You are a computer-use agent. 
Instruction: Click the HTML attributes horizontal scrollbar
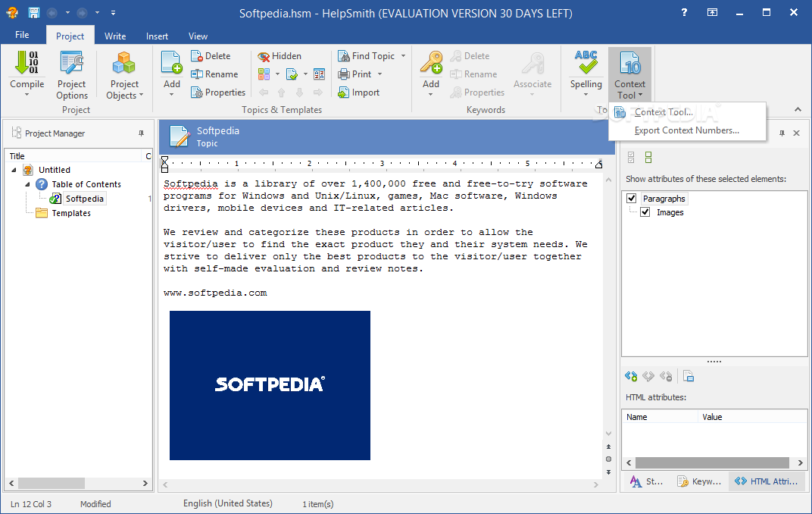712,462
